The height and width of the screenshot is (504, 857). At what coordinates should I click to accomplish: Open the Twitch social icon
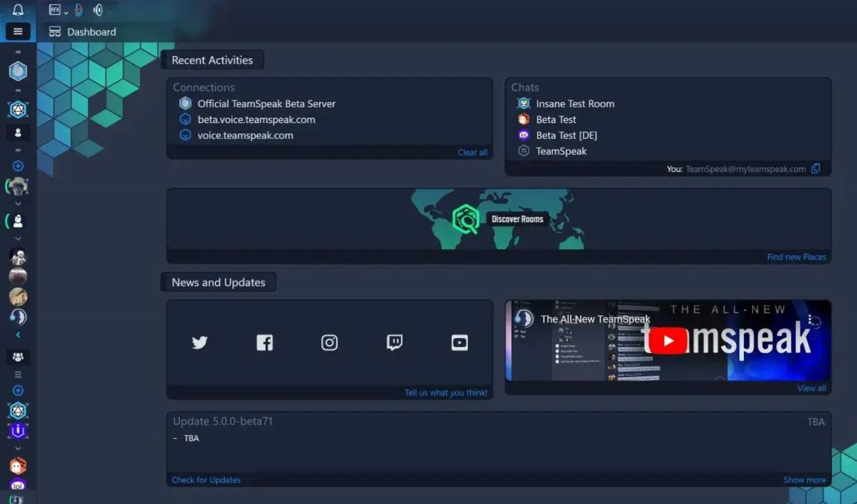(394, 343)
